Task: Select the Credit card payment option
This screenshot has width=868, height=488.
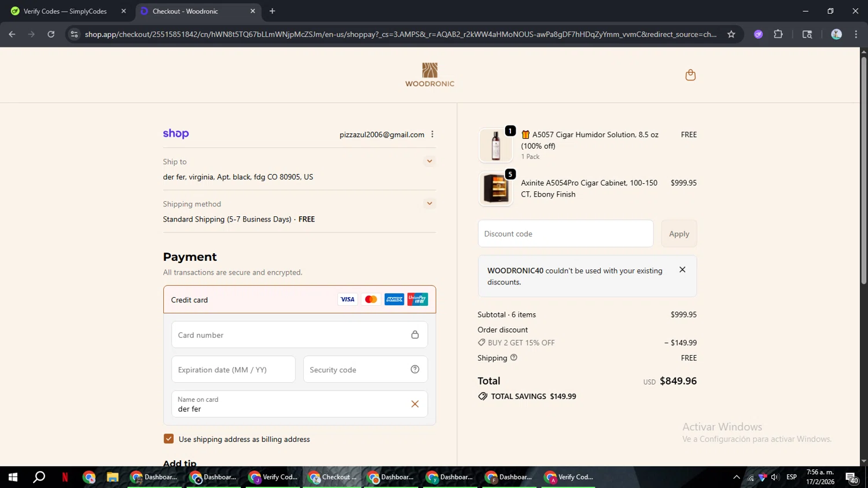Action: point(299,300)
